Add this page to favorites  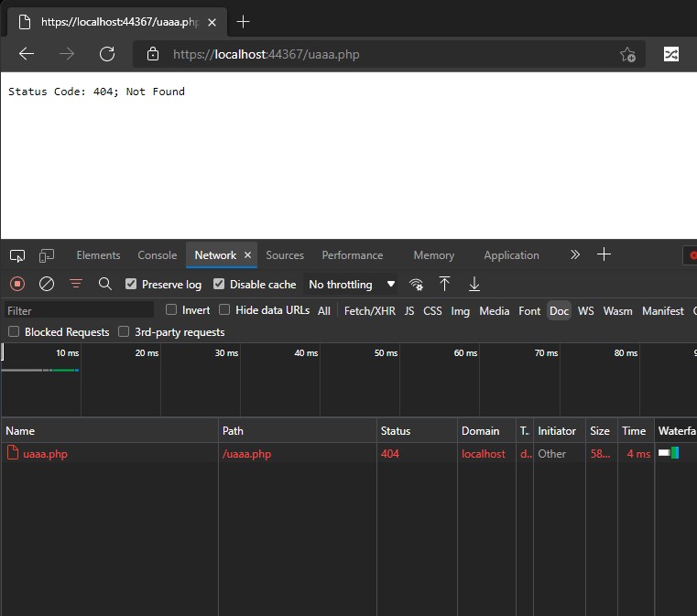click(627, 54)
